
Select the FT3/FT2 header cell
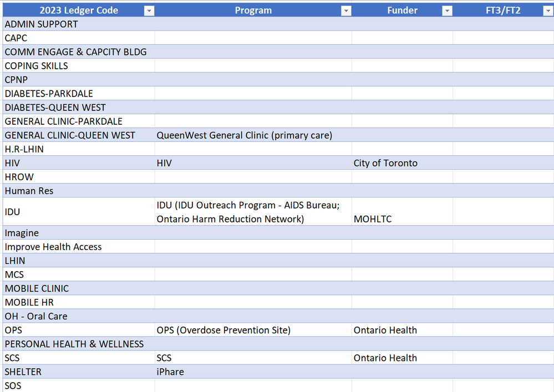pyautogui.click(x=503, y=10)
